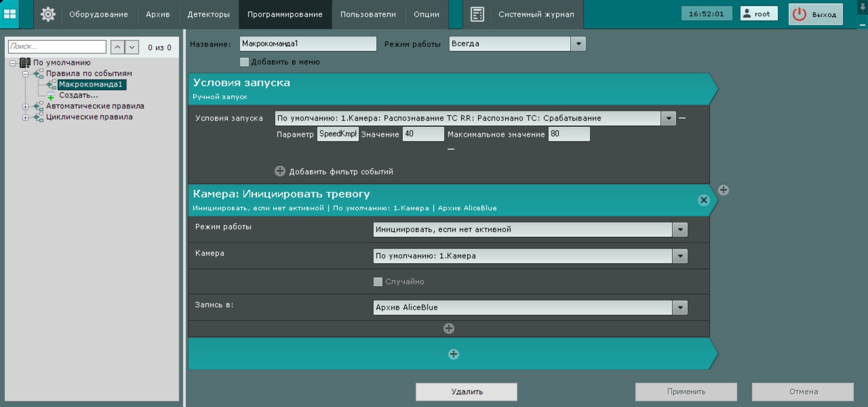Click the previous search result up arrow
This screenshot has width=868, height=407.
click(x=118, y=47)
